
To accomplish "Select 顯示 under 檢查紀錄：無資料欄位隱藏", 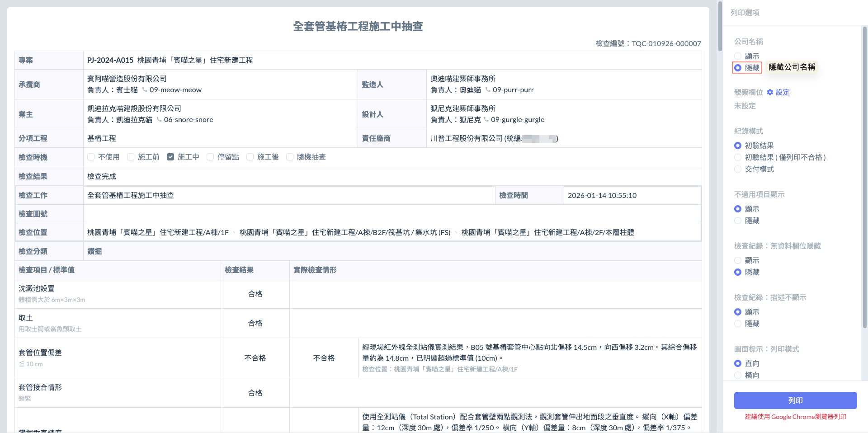I will (x=738, y=260).
